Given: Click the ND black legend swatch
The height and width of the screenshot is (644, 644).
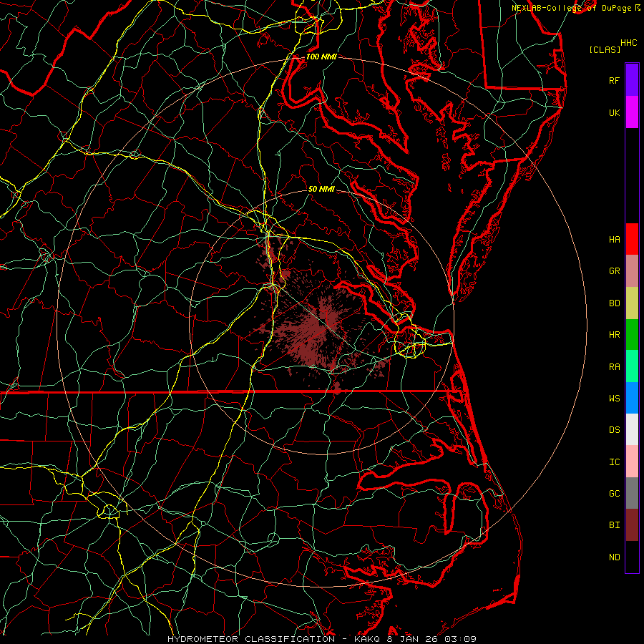Looking at the screenshot, I should tap(632, 557).
